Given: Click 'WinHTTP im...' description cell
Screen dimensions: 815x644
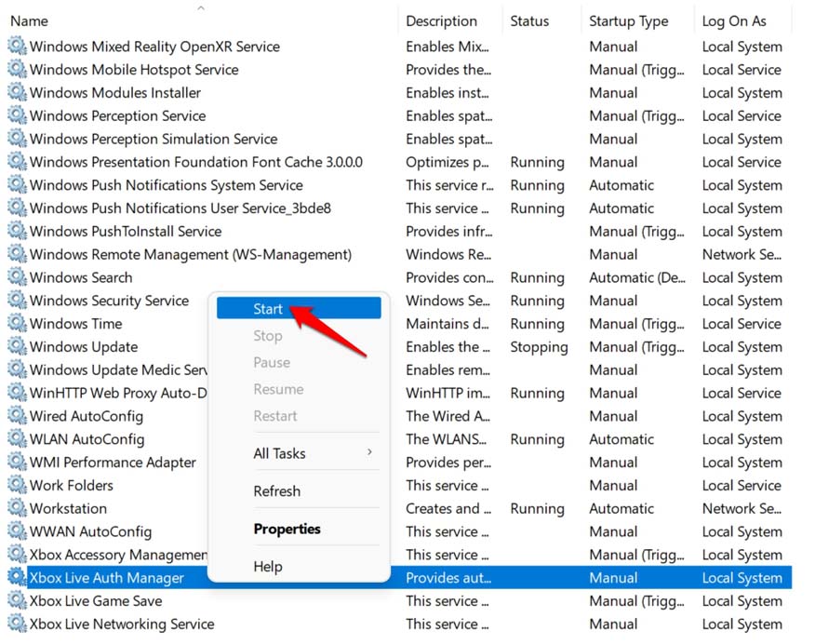Looking at the screenshot, I should pyautogui.click(x=448, y=393).
